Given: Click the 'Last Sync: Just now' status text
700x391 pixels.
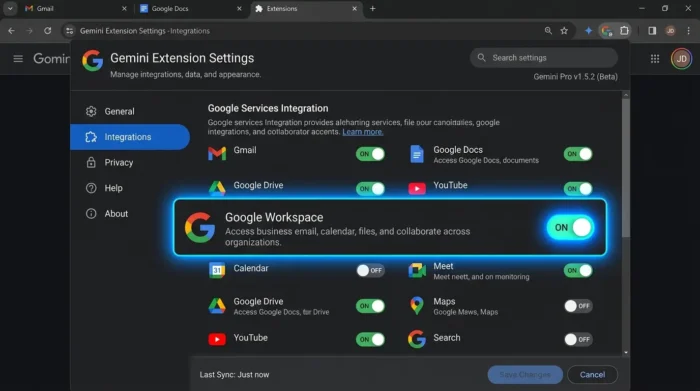Looking at the screenshot, I should pos(234,374).
